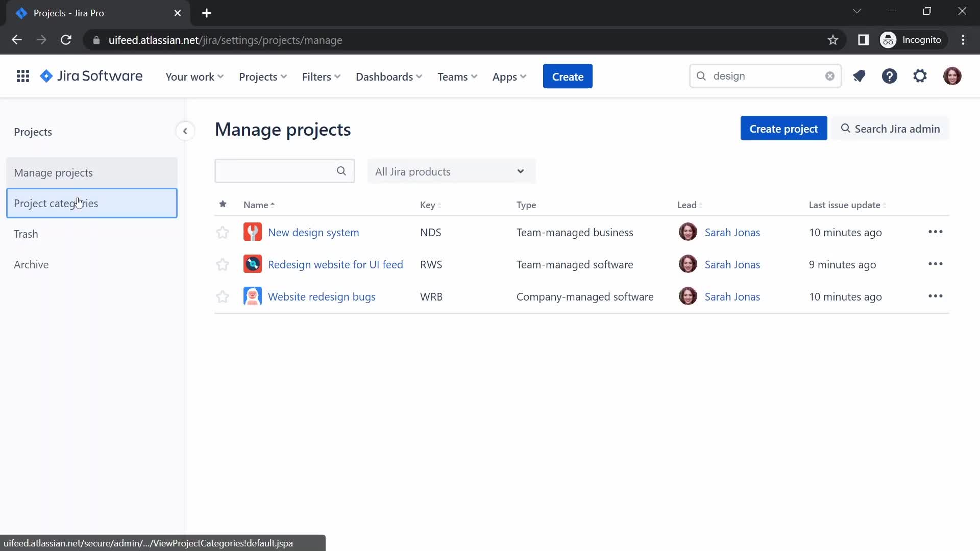Screen dimensions: 980x551
Task: Open more actions for Website redesign bugs
Action: [935, 296]
